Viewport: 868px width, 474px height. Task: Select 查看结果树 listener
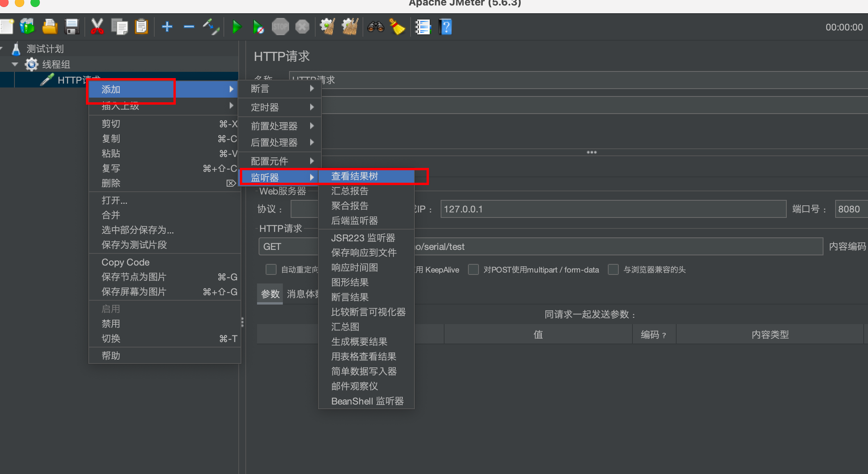(366, 176)
